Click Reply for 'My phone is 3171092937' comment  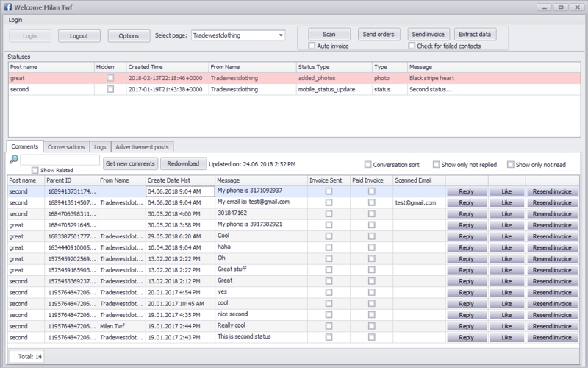coord(467,191)
